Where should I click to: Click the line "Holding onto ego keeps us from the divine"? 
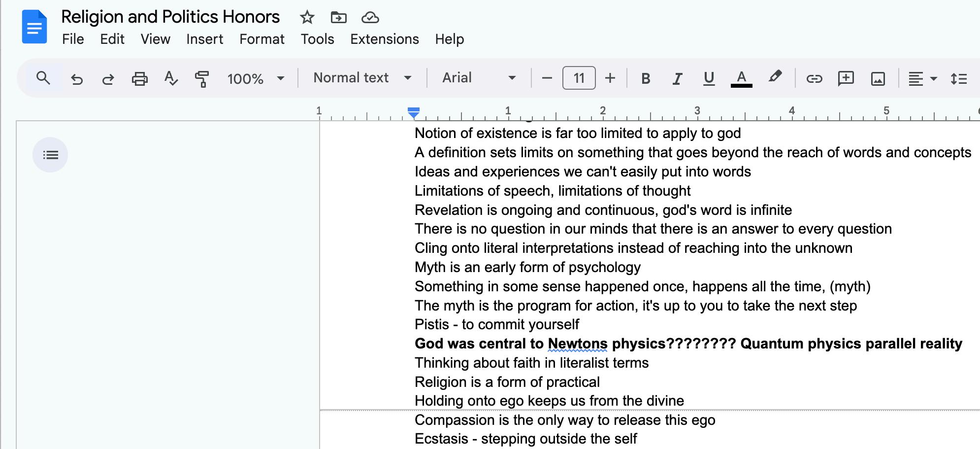[549, 401]
